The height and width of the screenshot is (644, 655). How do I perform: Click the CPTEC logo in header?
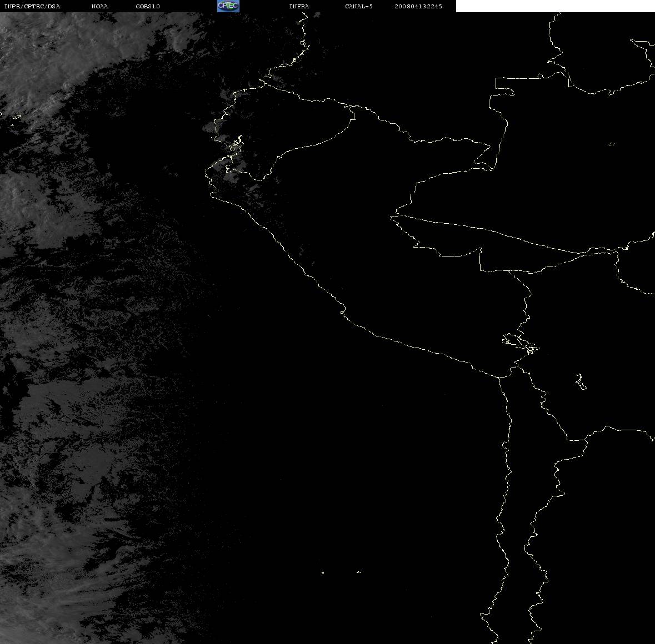(x=228, y=6)
